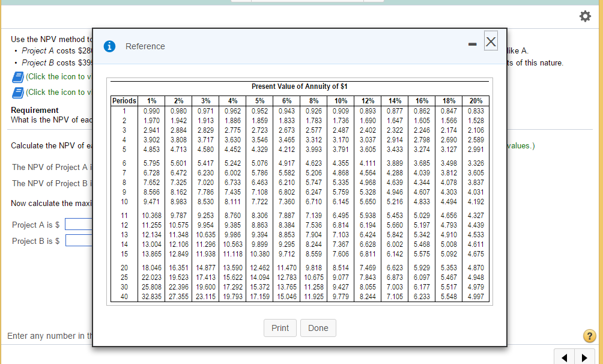Click the value 19.793 in the table
The width and height of the screenshot is (603, 364).
click(232, 297)
